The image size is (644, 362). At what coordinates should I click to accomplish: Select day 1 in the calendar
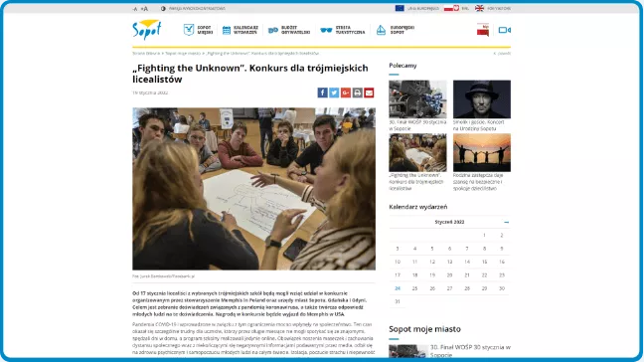484,236
